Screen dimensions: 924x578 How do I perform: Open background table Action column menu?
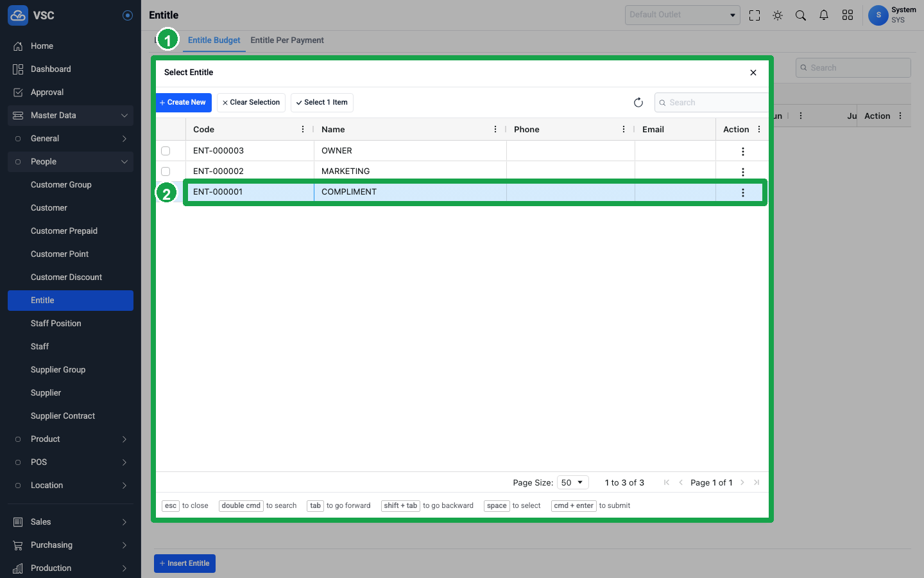click(900, 116)
